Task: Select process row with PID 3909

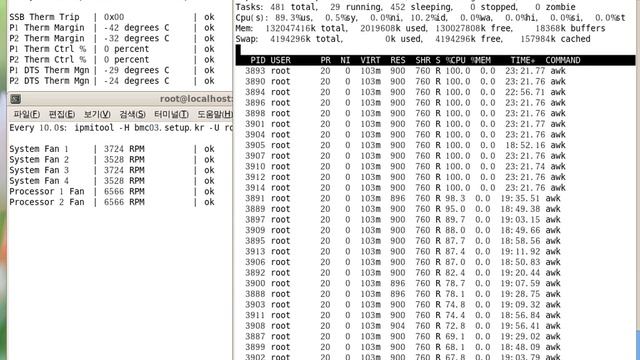Action: [x=403, y=230]
